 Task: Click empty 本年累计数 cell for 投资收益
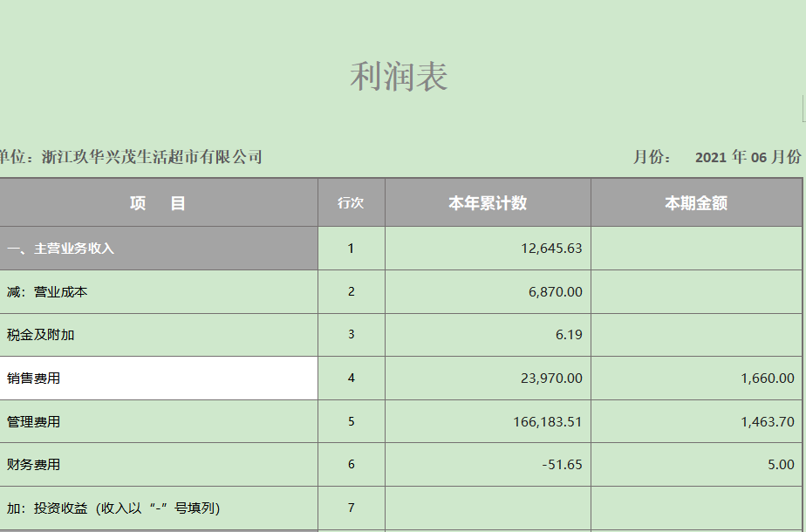click(488, 508)
